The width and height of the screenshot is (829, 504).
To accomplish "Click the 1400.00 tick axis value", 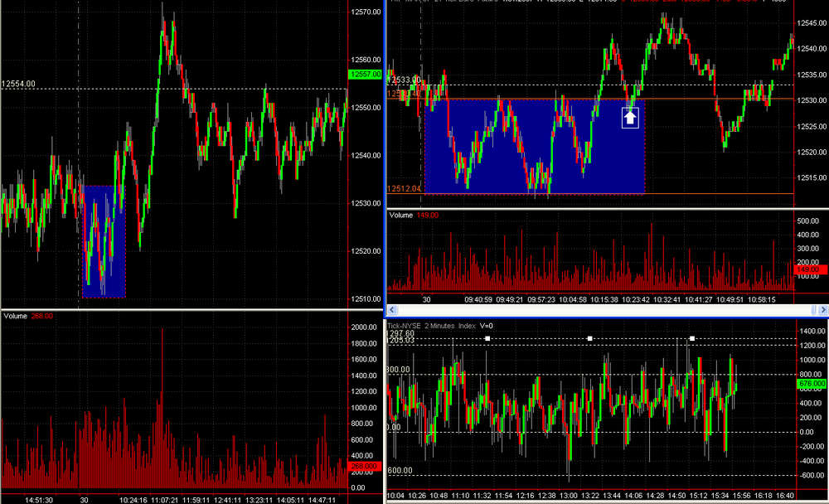I will 812,331.
